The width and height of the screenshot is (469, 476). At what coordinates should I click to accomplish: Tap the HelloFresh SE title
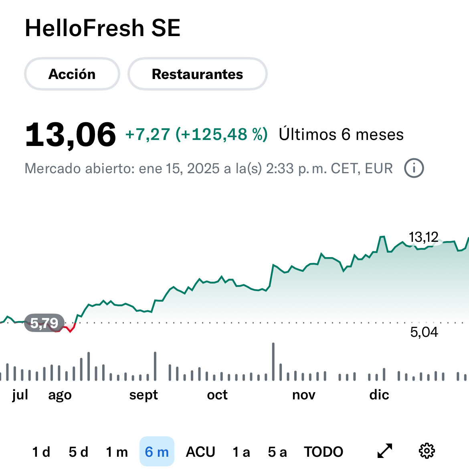[103, 28]
